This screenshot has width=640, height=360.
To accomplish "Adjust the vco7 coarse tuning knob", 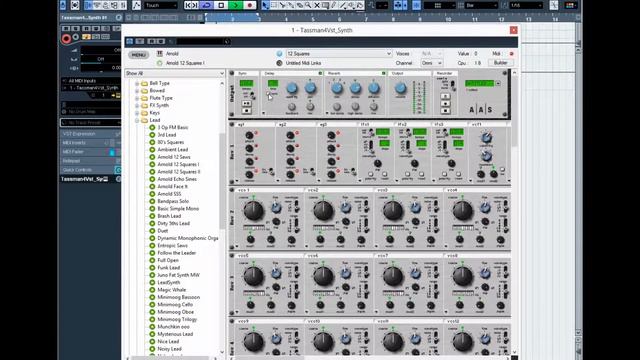I will point(393,276).
